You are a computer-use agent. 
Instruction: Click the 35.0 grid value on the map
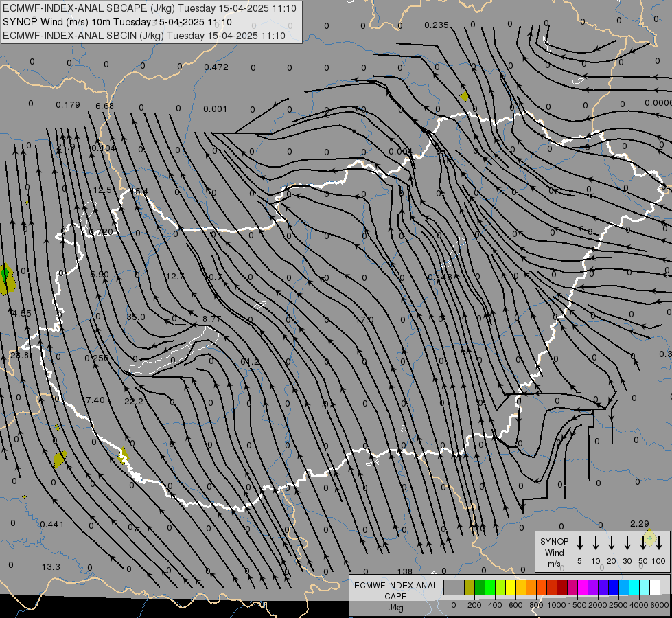136,317
